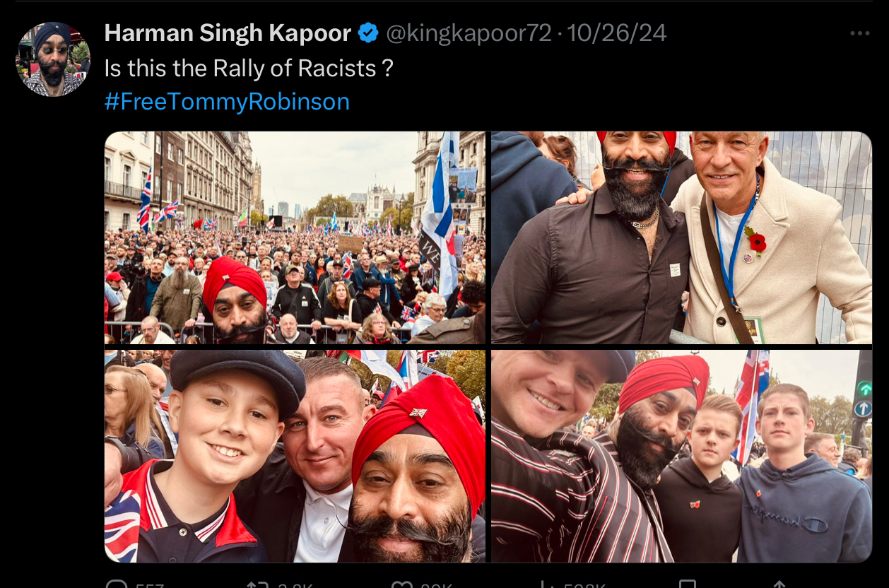Screen dimensions: 889x588
Task: Share the tweet via the upload arrow icon
Action: pyautogui.click(x=779, y=584)
